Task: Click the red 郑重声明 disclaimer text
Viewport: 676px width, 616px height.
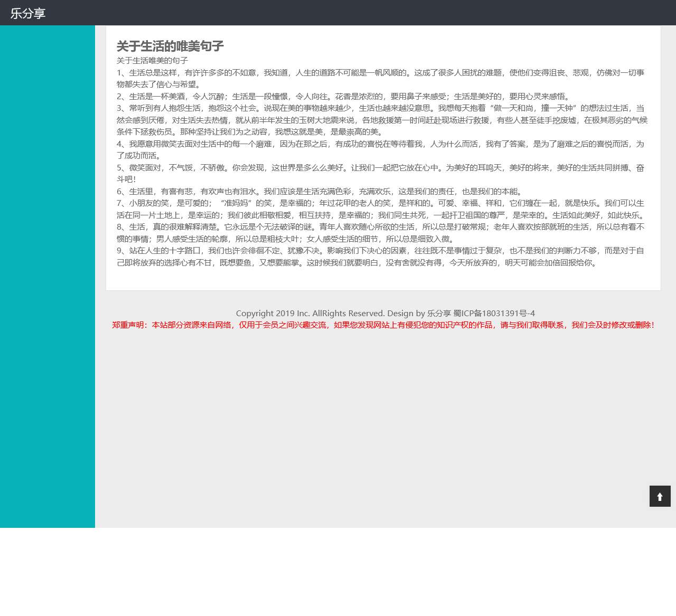Action: point(383,325)
